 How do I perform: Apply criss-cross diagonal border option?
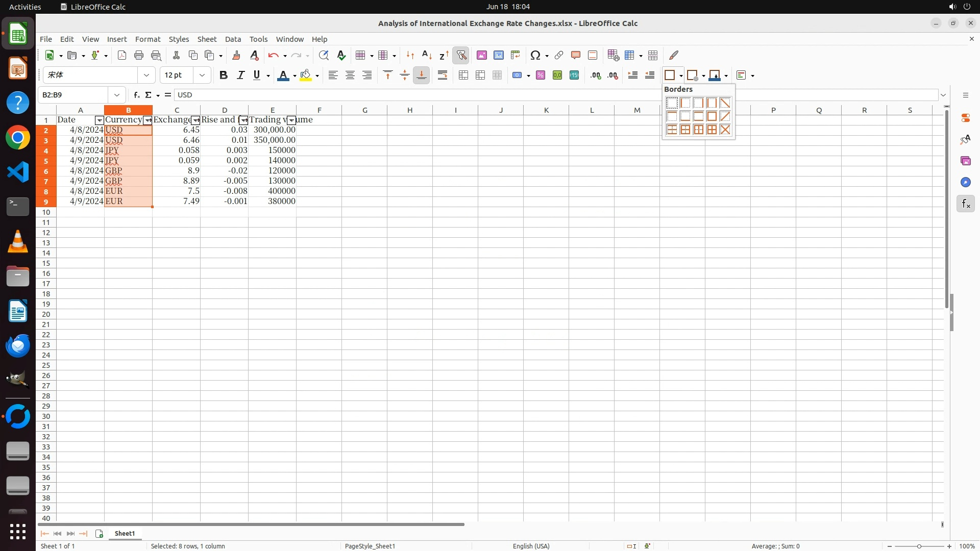725,130
